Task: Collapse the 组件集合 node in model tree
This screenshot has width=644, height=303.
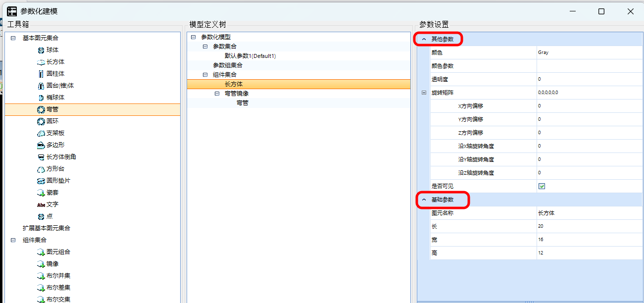Action: pos(205,75)
